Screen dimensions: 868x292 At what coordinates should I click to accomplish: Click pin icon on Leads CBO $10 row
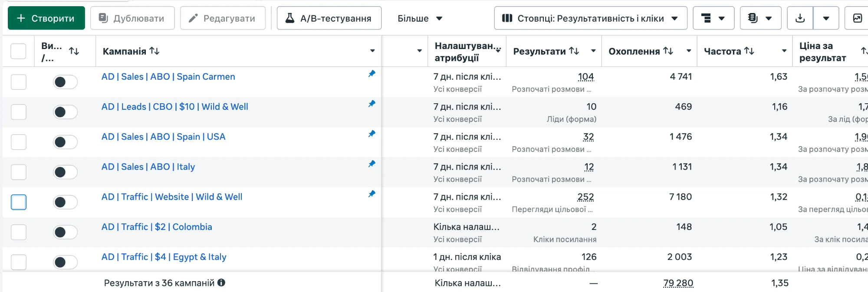click(372, 104)
